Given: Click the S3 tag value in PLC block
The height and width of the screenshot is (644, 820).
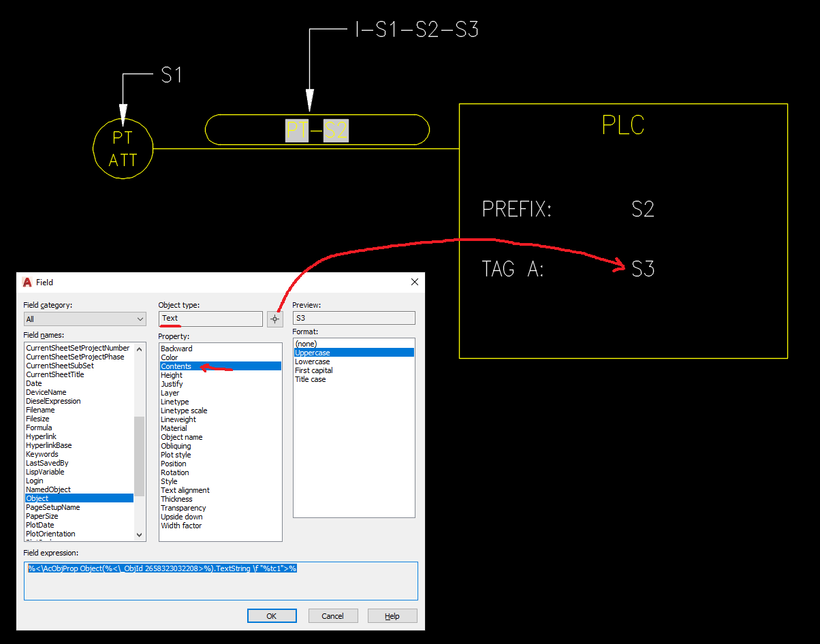Looking at the screenshot, I should point(643,269).
